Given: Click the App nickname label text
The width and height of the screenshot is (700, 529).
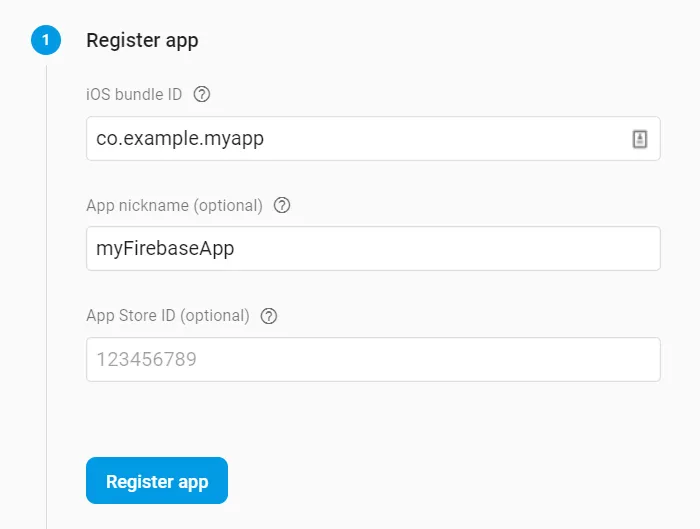Looking at the screenshot, I should coord(138,205).
